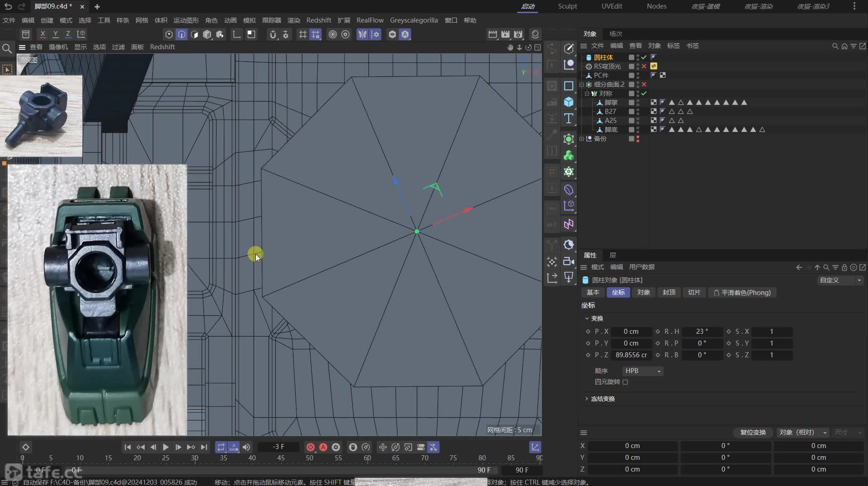Click the Camera object icon
The image size is (868, 486).
(568, 262)
